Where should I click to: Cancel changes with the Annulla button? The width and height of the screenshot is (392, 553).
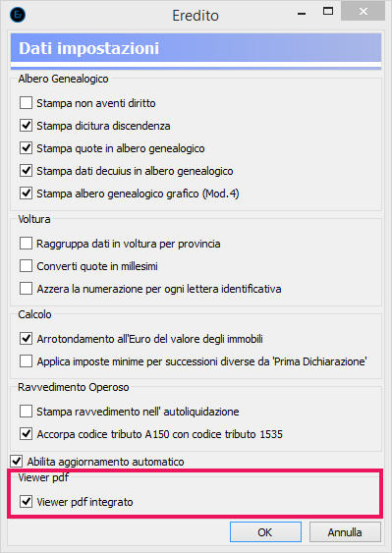pyautogui.click(x=345, y=531)
